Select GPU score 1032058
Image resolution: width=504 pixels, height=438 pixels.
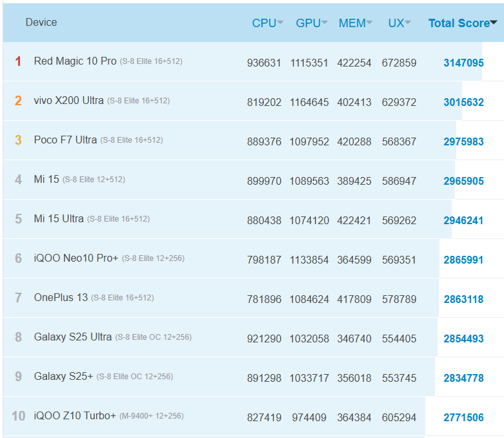click(309, 339)
